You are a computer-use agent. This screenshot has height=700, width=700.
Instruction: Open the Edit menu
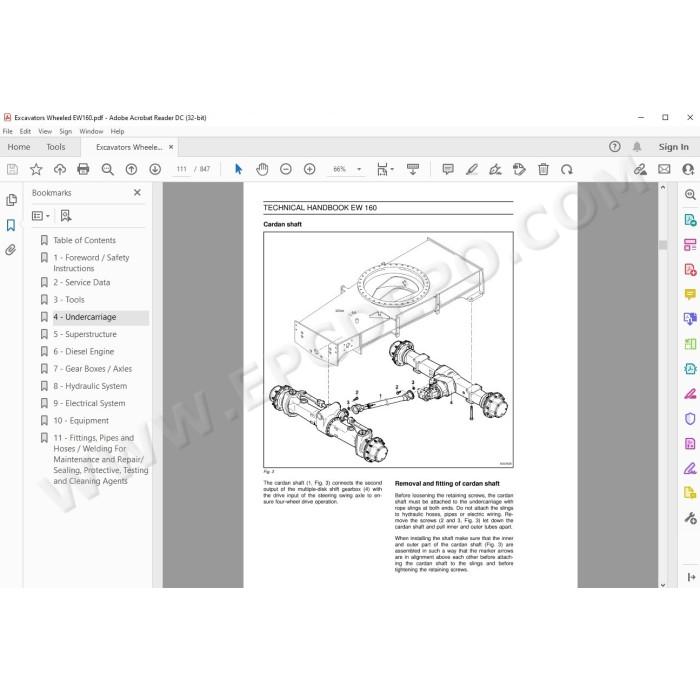pyautogui.click(x=25, y=131)
